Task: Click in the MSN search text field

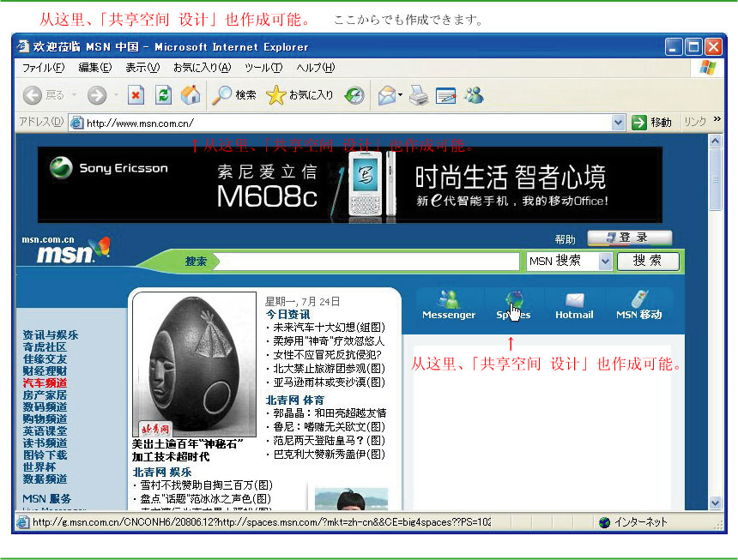Action: tap(368, 262)
